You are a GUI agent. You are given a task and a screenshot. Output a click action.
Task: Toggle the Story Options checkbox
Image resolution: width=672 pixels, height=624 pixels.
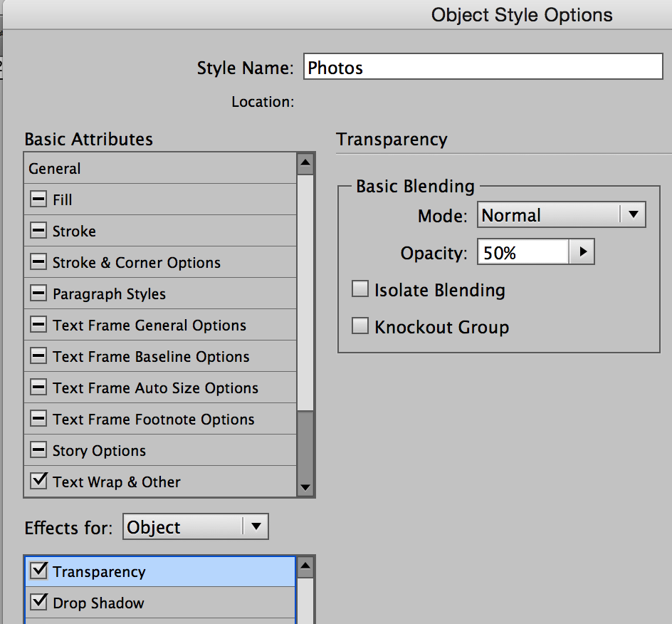38,450
